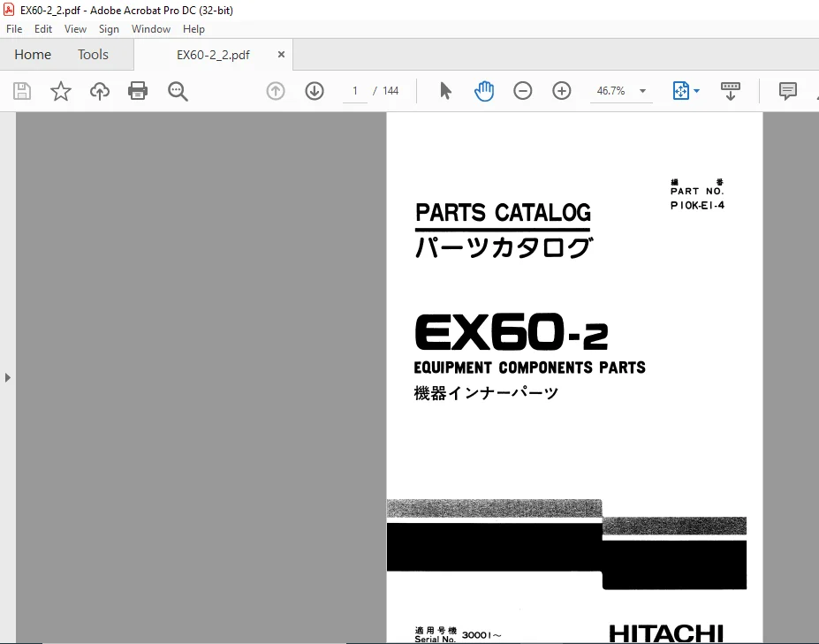The height and width of the screenshot is (644, 819).
Task: Click the HITACHI logo text
Action: (x=666, y=633)
